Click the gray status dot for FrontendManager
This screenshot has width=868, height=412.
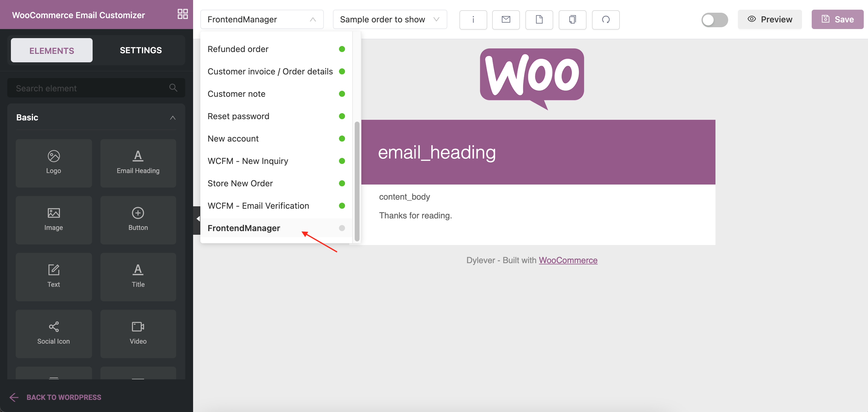click(342, 228)
